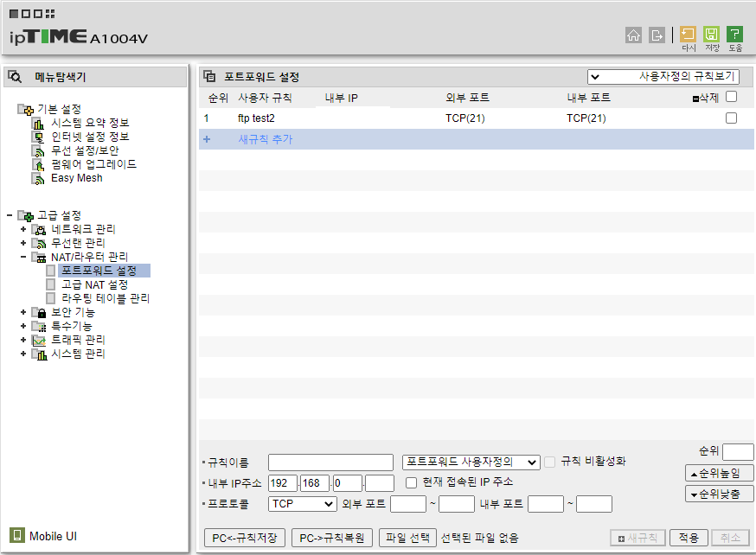Image resolution: width=756 pixels, height=555 pixels.
Task: Expand the 시스템 관리 tree node
Action: point(23,354)
